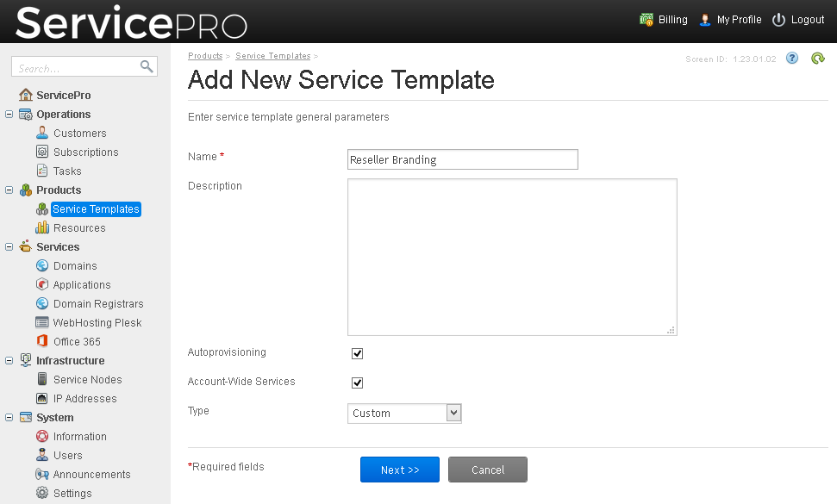Click the Next >> button

point(400,470)
